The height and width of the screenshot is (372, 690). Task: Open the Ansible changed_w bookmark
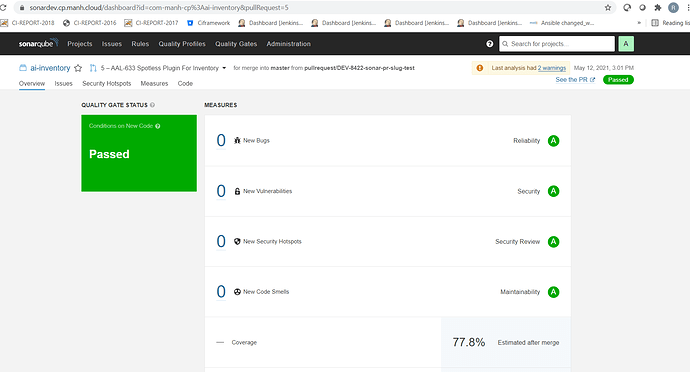pyautogui.click(x=562, y=23)
